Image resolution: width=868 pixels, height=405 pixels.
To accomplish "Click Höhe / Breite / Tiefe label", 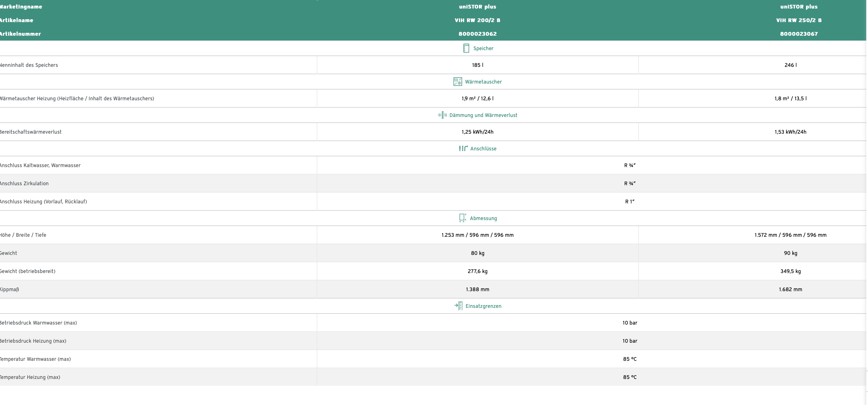I will pyautogui.click(x=23, y=235).
